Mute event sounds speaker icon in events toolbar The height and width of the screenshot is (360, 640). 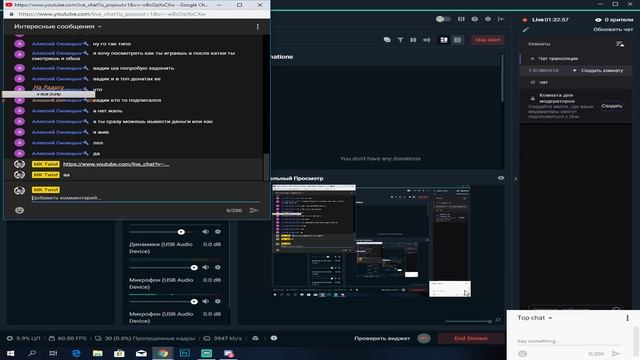point(427,40)
